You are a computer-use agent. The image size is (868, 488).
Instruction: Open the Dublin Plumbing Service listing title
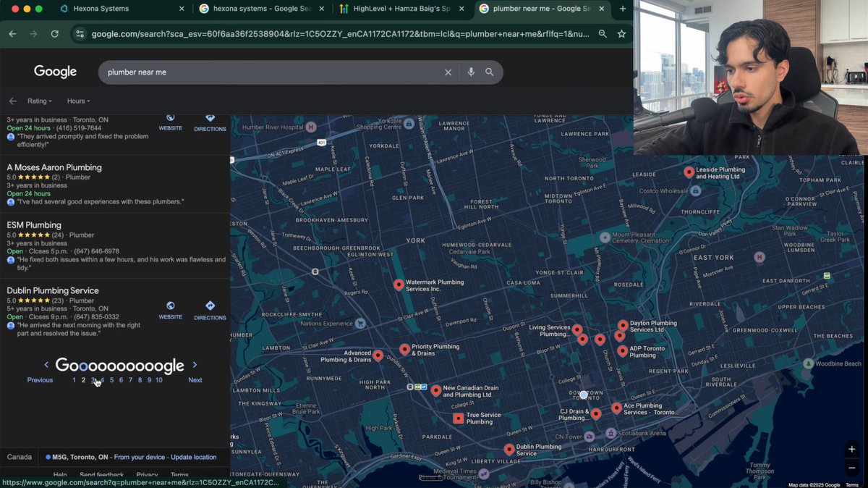coord(53,291)
